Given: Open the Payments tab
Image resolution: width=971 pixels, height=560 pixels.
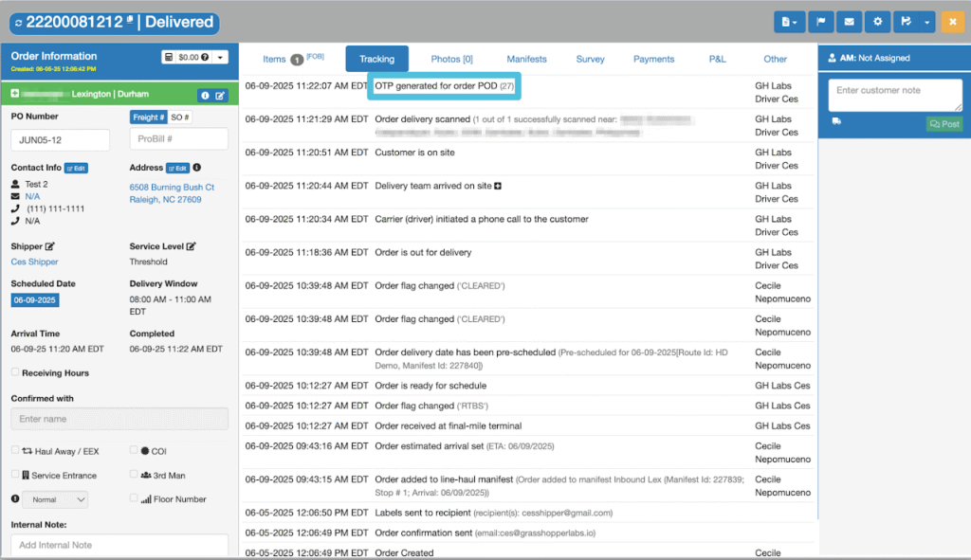Looking at the screenshot, I should pos(653,59).
